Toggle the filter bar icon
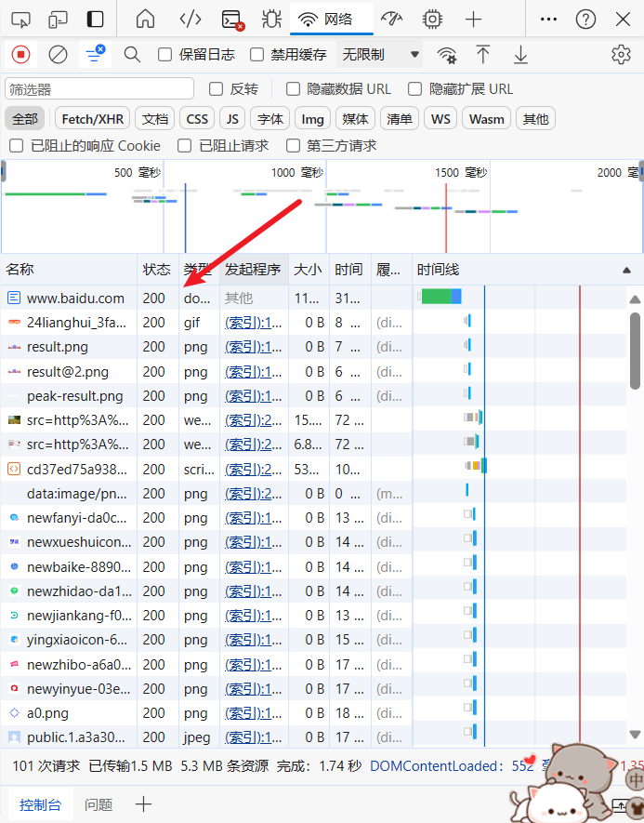Image resolution: width=644 pixels, height=823 pixels. coord(95,54)
